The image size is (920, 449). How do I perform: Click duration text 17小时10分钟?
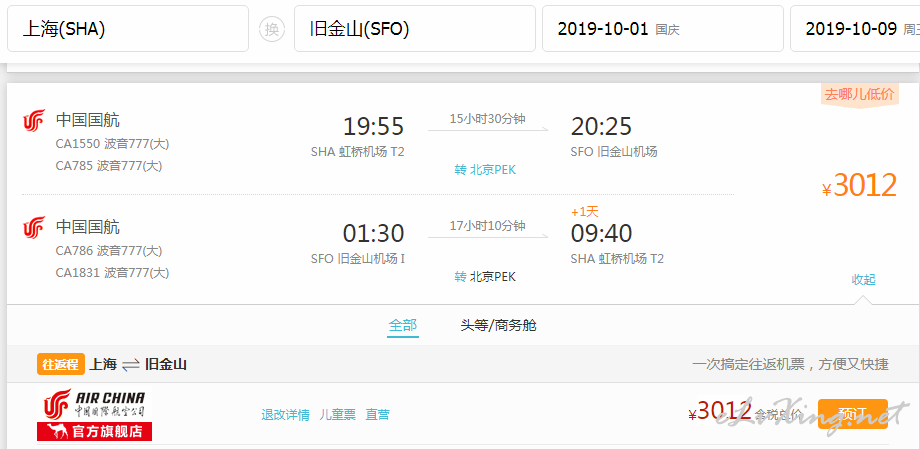tap(488, 225)
